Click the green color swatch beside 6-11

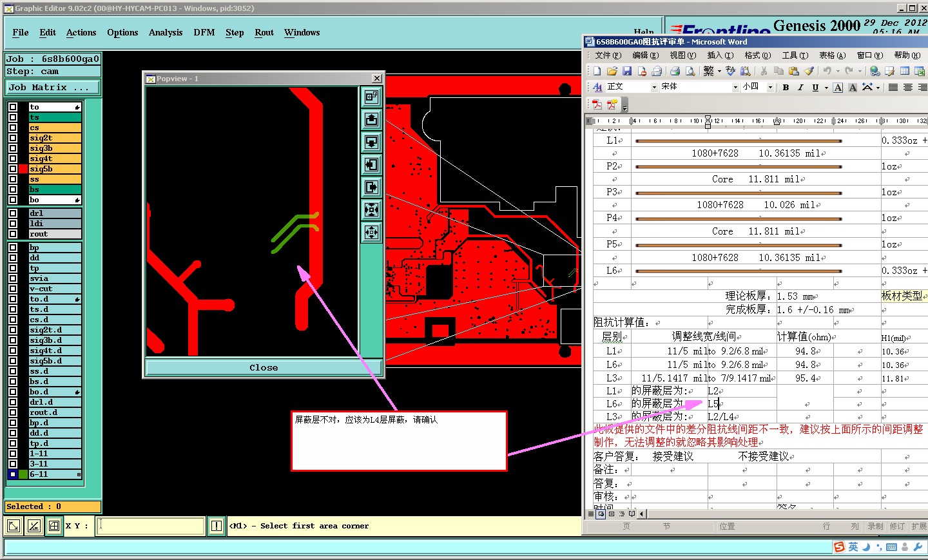(x=23, y=474)
